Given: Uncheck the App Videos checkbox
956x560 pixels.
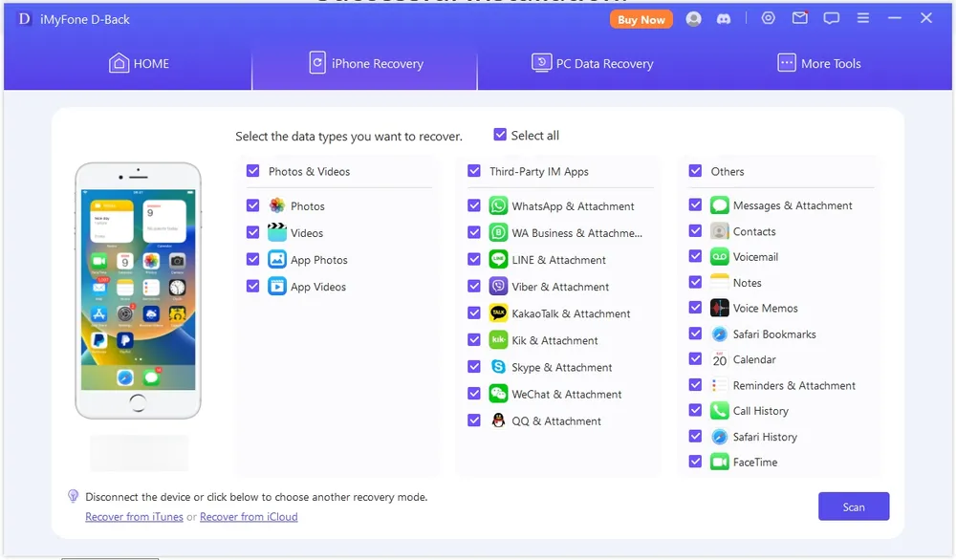Looking at the screenshot, I should (x=253, y=286).
